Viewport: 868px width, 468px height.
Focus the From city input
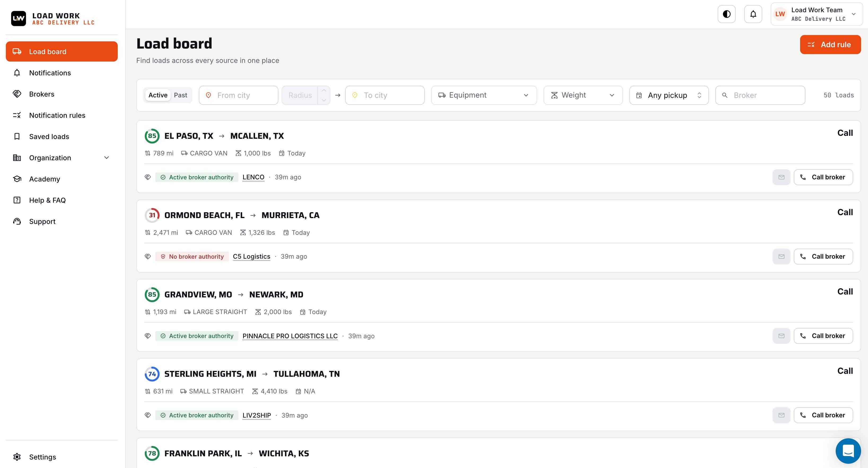238,95
